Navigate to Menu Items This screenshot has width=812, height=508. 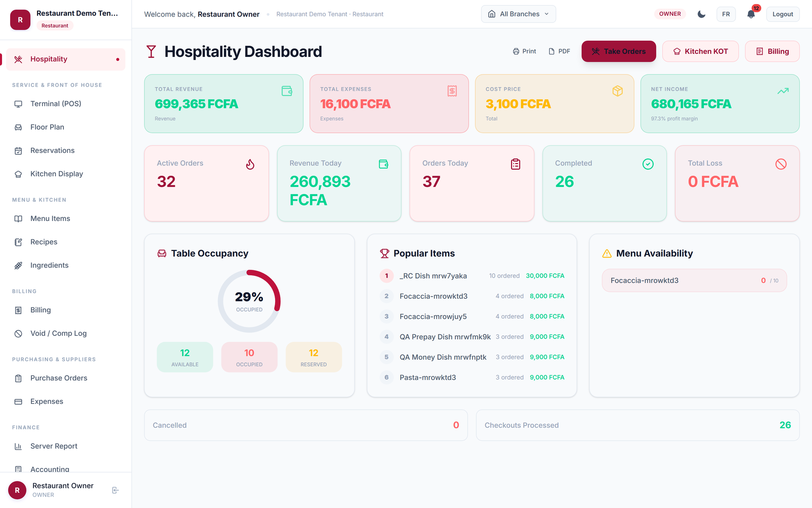point(65,218)
